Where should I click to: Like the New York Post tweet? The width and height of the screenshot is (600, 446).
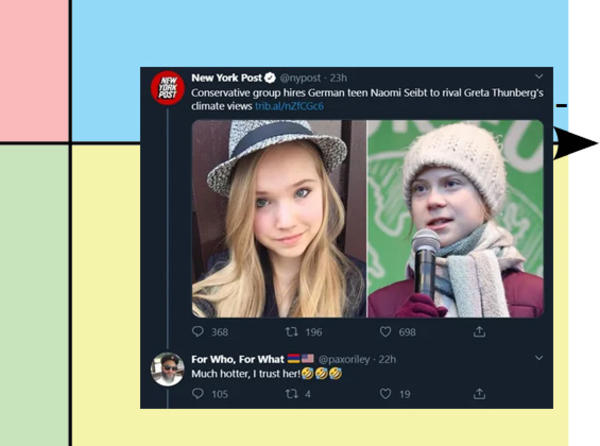tap(385, 332)
